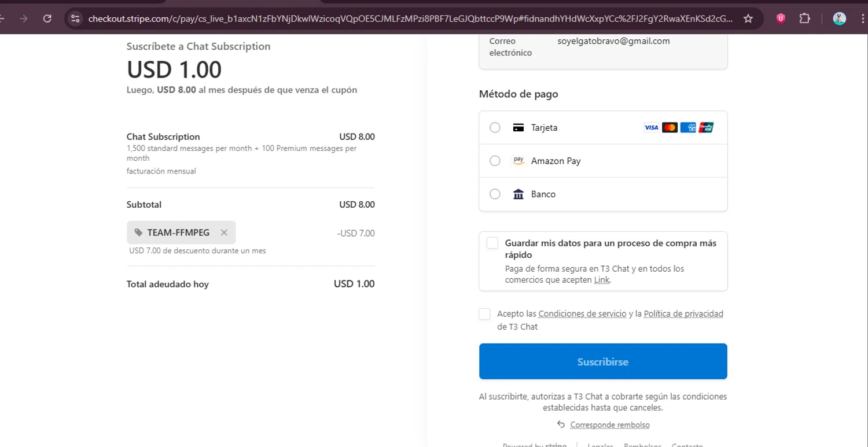Open Política de privacidad link

tap(683, 314)
